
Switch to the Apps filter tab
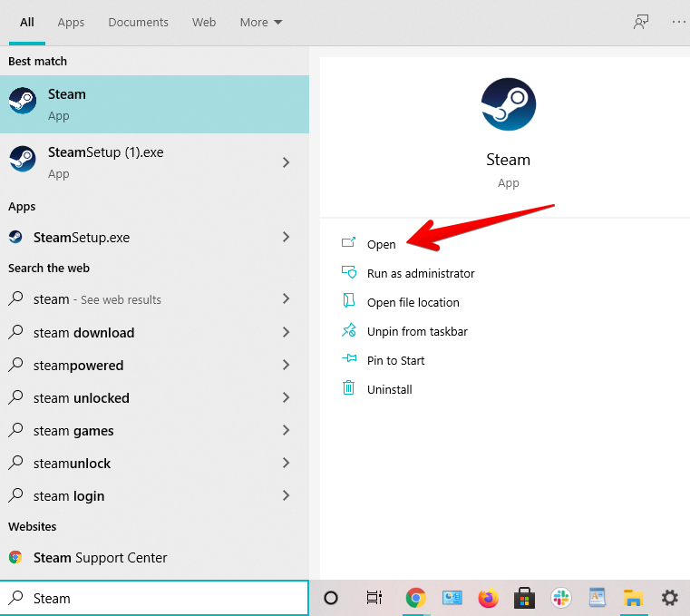71,22
